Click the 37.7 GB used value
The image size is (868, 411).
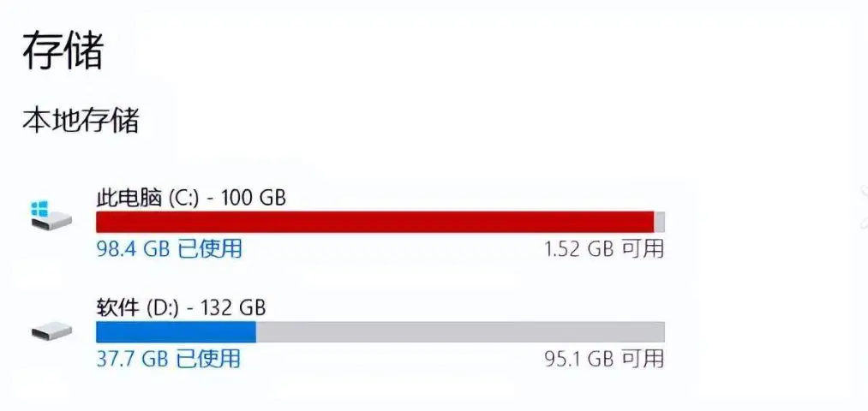click(131, 358)
